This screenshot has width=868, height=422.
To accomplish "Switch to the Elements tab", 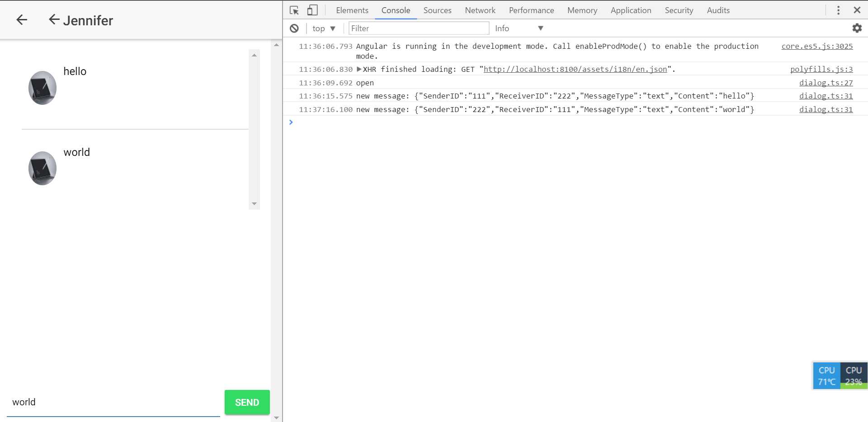I will (352, 10).
